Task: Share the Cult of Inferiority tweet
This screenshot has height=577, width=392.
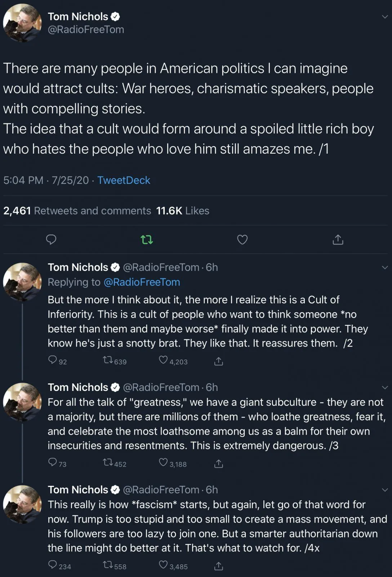Action: point(219,361)
